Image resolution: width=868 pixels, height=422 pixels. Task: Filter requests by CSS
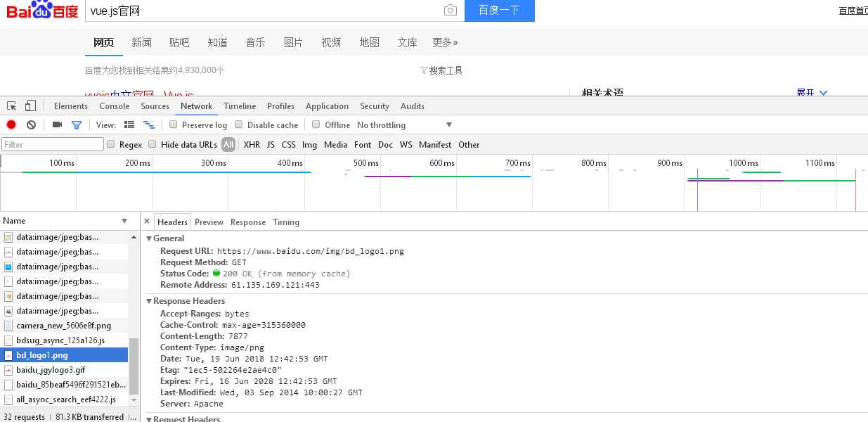click(288, 145)
